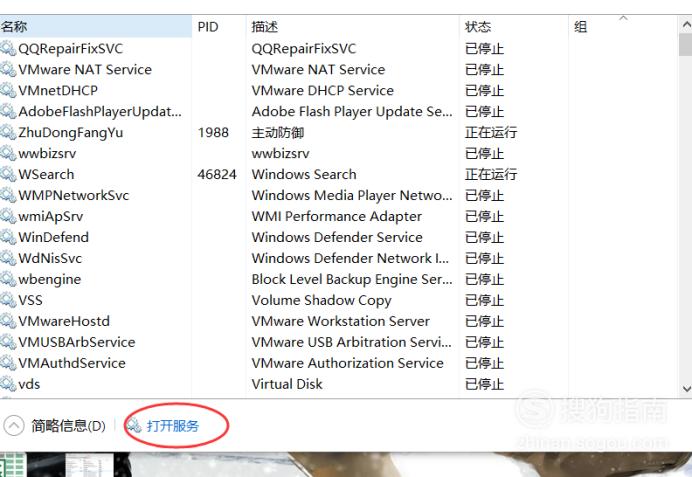Sort by the PID column header
This screenshot has width=692, height=477.
click(x=218, y=26)
